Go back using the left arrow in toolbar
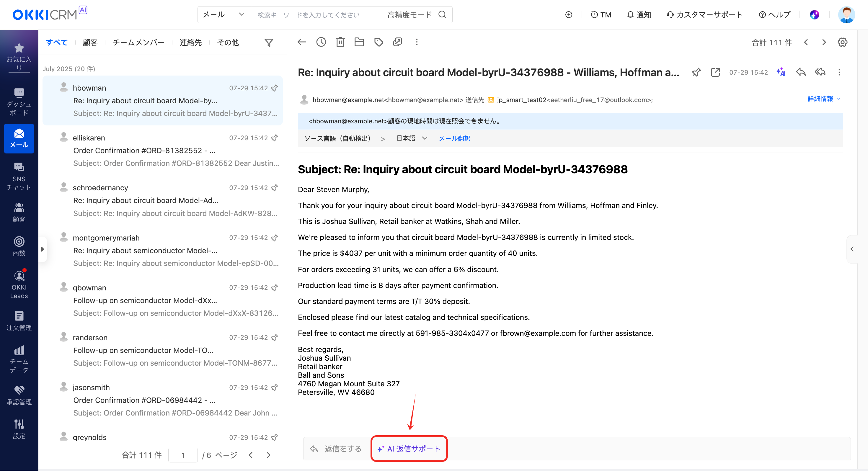 [301, 42]
